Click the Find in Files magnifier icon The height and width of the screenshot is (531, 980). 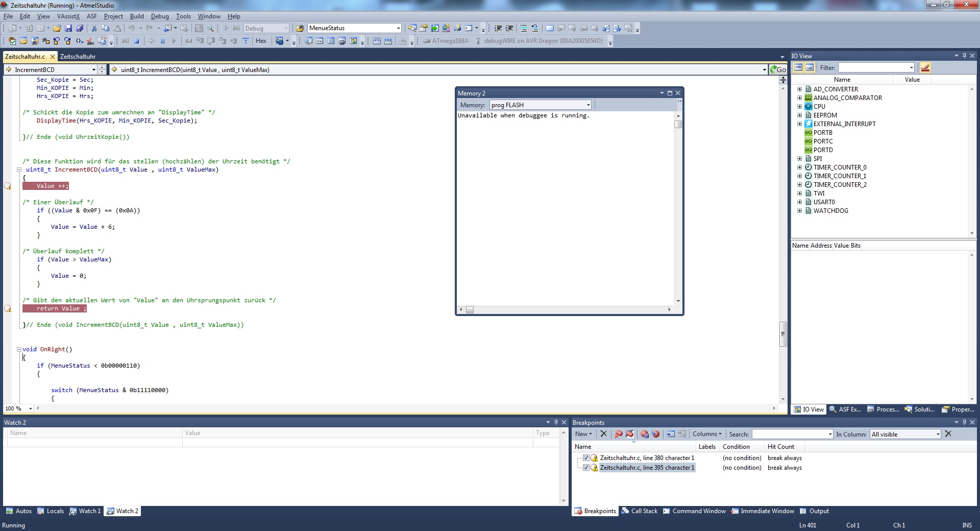coord(210,28)
